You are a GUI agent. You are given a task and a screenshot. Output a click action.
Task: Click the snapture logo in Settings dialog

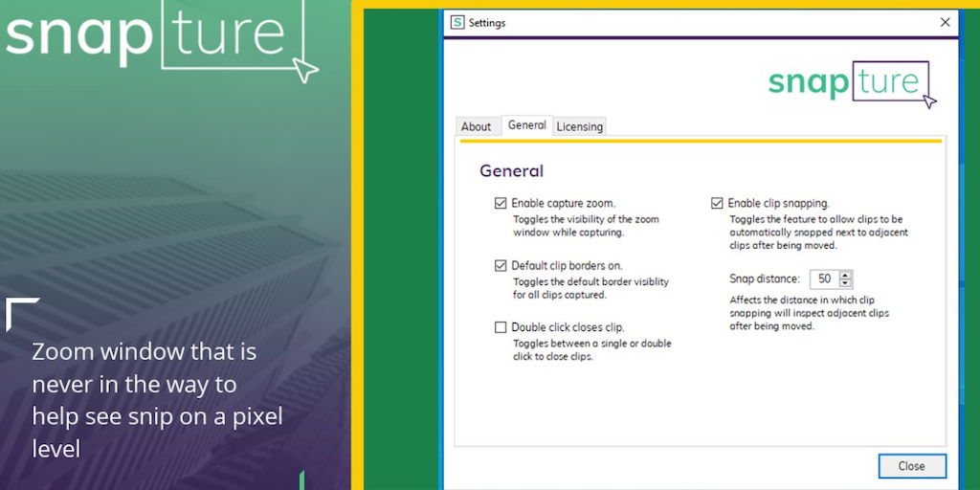[853, 84]
